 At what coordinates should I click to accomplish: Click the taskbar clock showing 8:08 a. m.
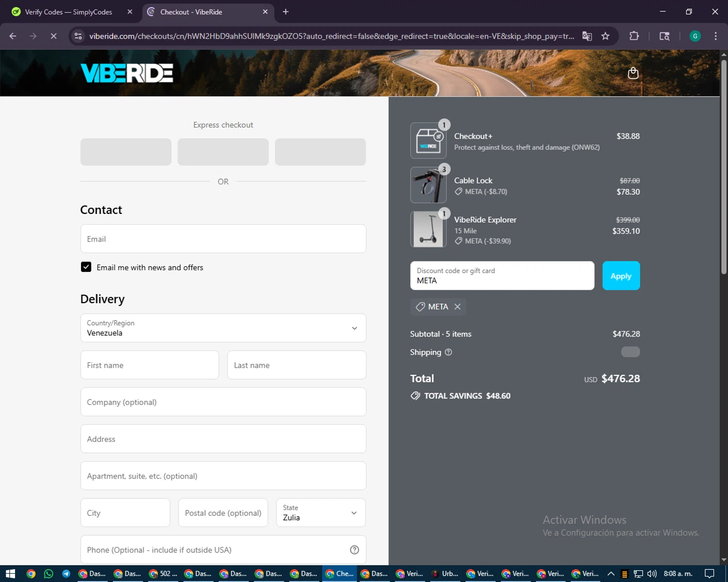(x=678, y=574)
